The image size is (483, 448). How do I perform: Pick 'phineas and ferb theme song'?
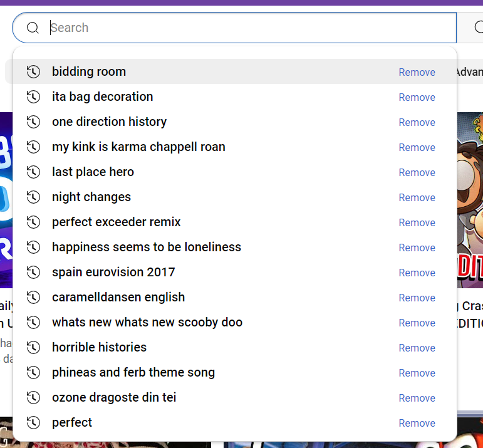[235, 372]
